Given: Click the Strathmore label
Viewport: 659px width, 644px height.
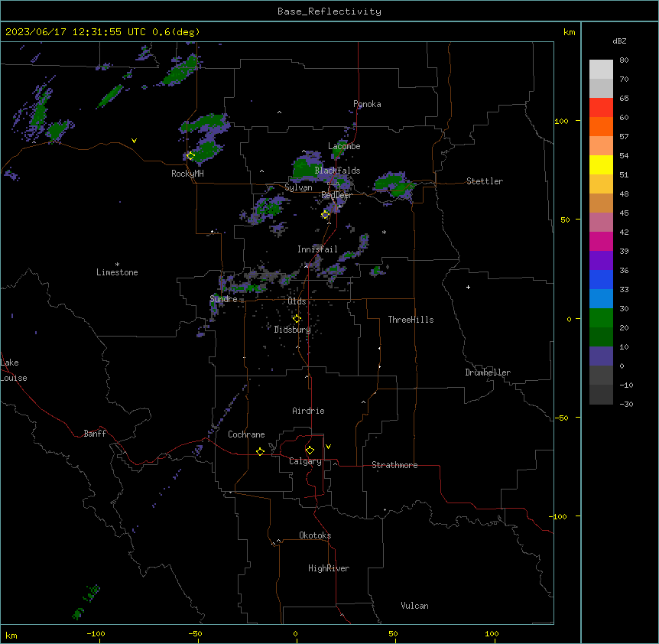Looking at the screenshot, I should click(394, 465).
